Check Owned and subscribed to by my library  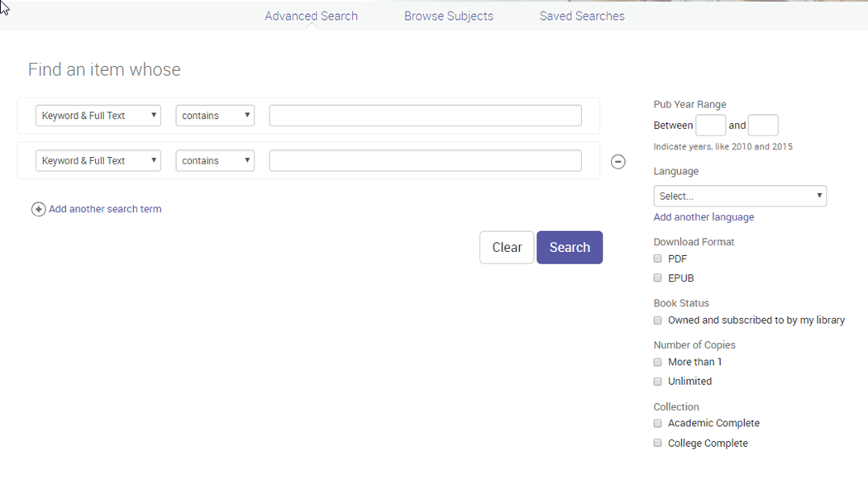657,320
